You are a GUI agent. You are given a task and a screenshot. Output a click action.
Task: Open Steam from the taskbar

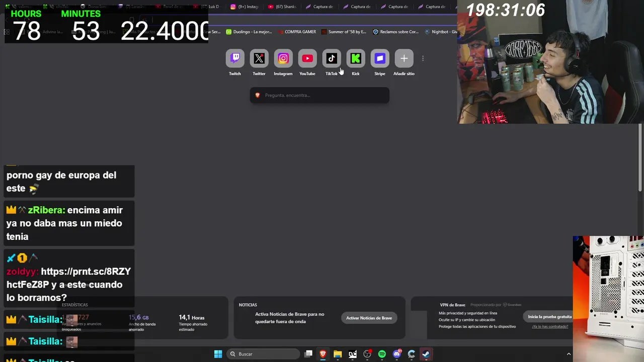click(426, 354)
